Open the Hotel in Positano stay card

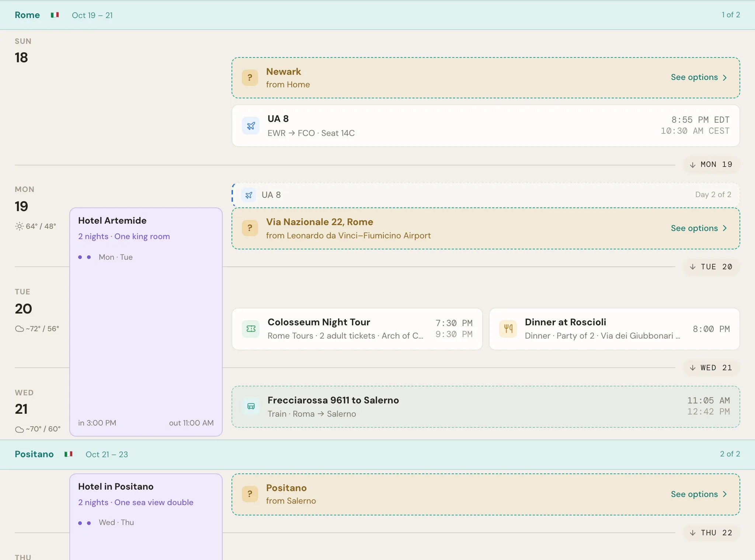[x=146, y=517]
